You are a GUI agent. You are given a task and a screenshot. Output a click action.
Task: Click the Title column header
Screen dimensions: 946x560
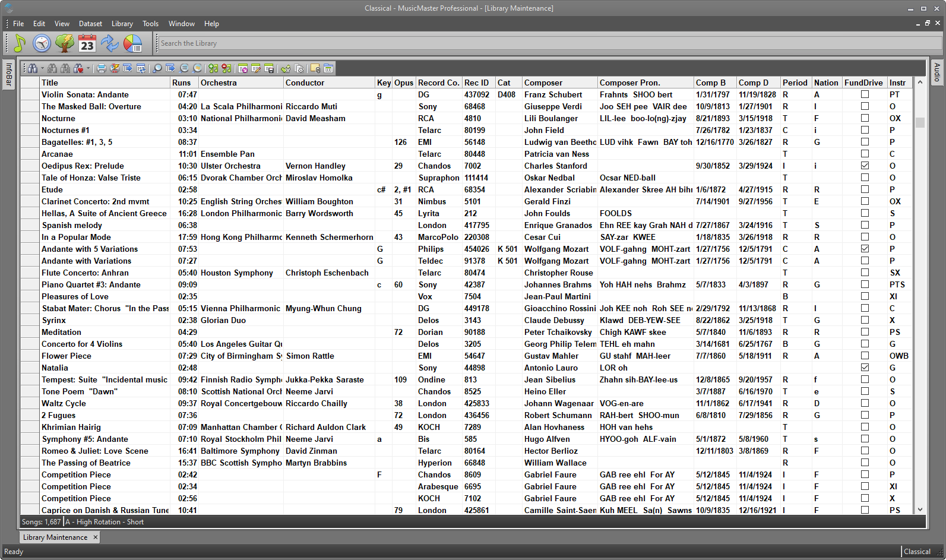point(50,83)
